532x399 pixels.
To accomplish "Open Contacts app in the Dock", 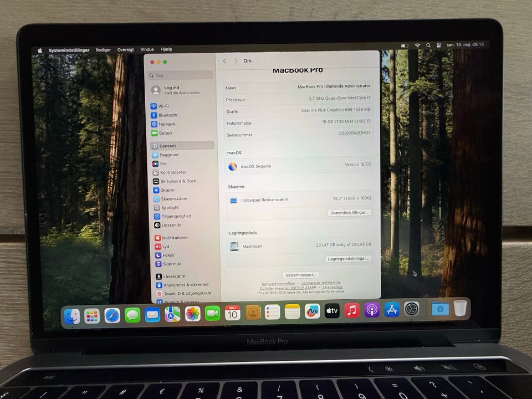I will (x=253, y=313).
